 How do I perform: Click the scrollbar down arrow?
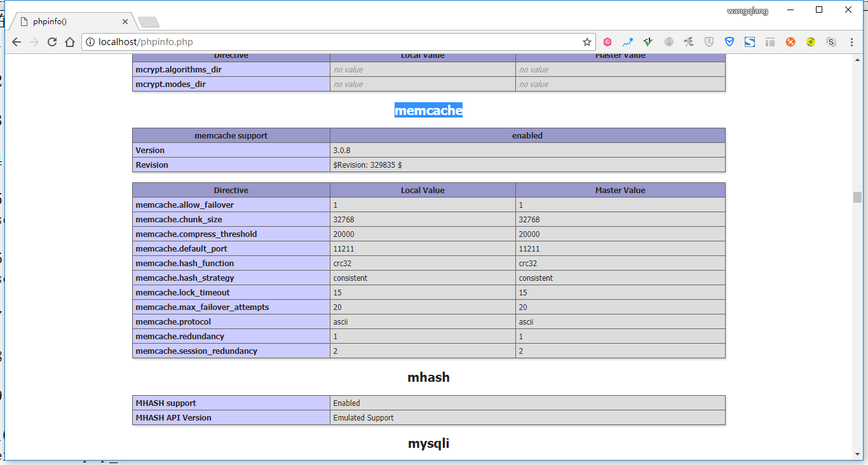pos(857,454)
